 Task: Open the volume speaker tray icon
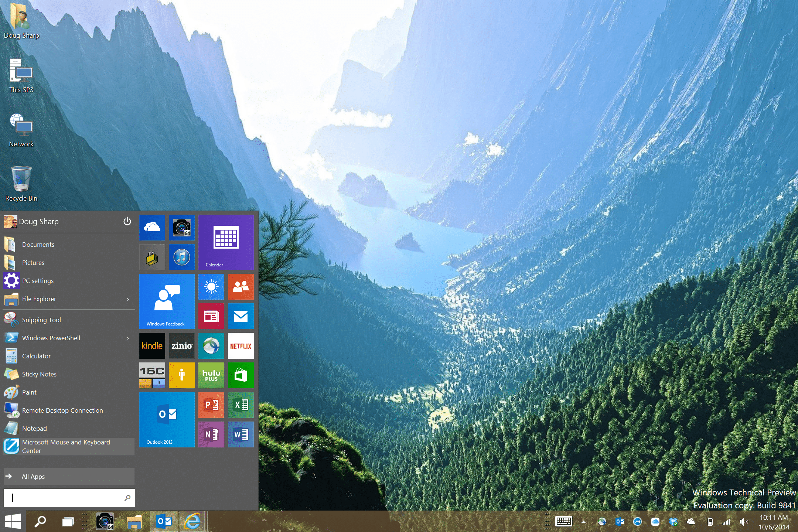coord(744,522)
